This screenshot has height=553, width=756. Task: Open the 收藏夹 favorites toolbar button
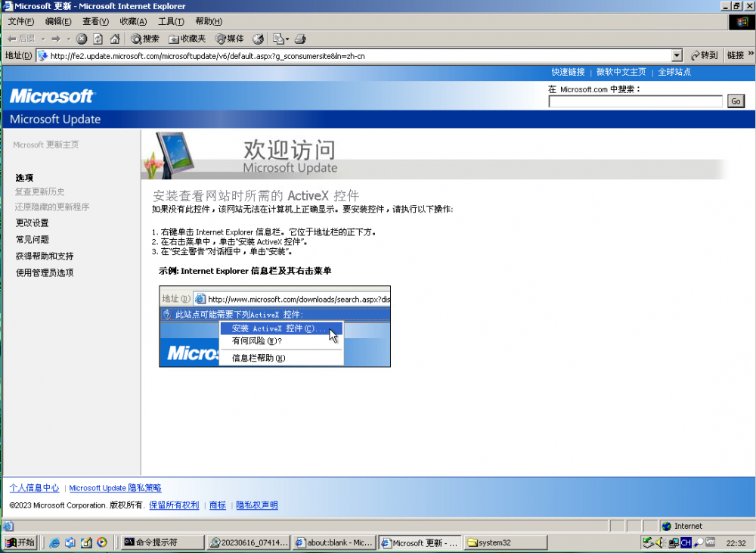pyautogui.click(x=187, y=39)
